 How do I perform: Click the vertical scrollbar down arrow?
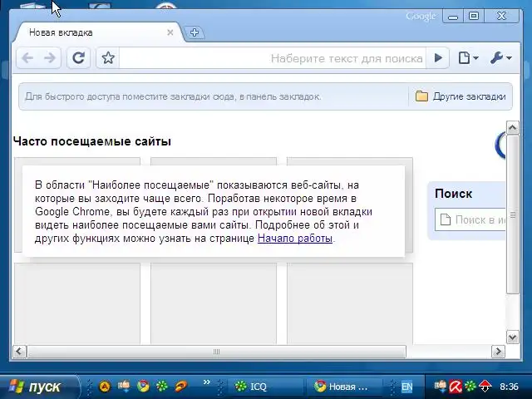tap(512, 337)
